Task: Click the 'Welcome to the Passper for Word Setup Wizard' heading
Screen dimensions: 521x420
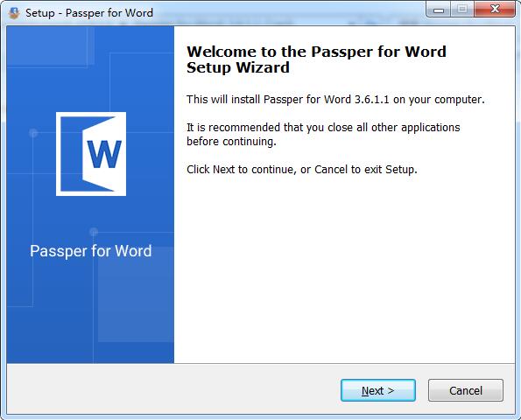Action: pos(316,59)
